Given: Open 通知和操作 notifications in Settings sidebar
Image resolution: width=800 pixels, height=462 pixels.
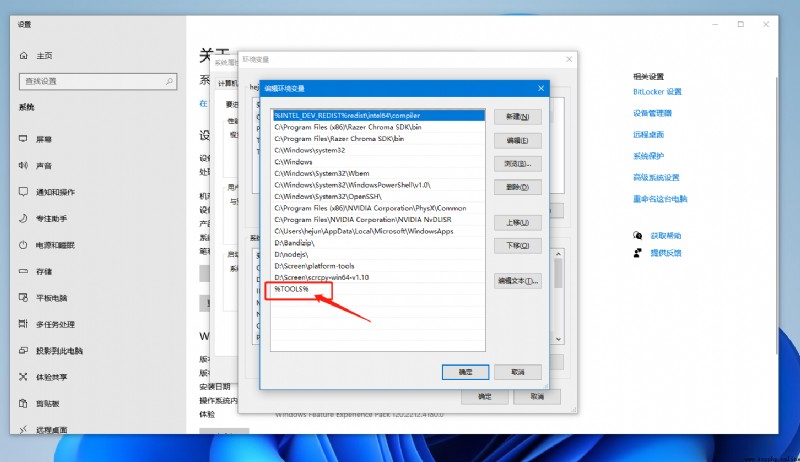Looking at the screenshot, I should [47, 192].
